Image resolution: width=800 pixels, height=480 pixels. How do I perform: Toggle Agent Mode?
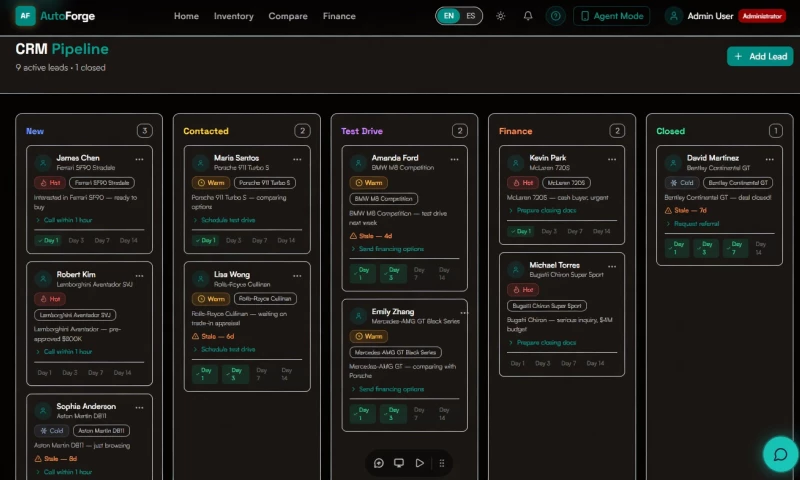[611, 16]
